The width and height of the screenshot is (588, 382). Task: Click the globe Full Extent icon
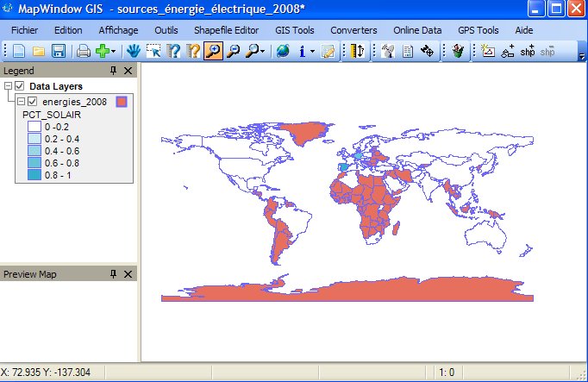click(x=283, y=52)
